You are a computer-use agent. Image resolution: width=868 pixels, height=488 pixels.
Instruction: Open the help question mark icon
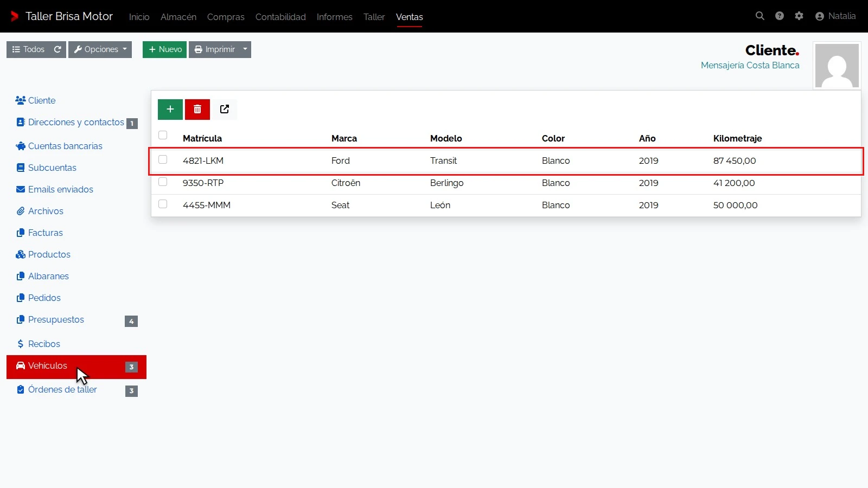(780, 16)
